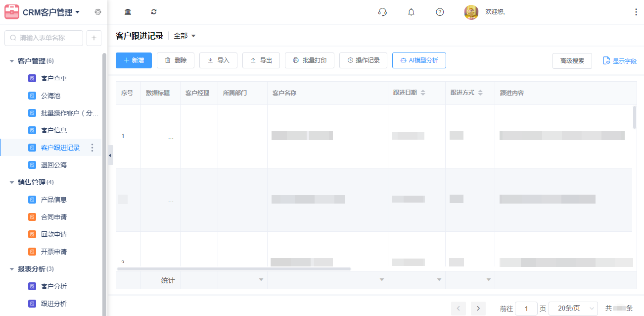This screenshot has height=316, width=644.
Task: Click the refresh icon in top bar
Action: [x=154, y=12]
